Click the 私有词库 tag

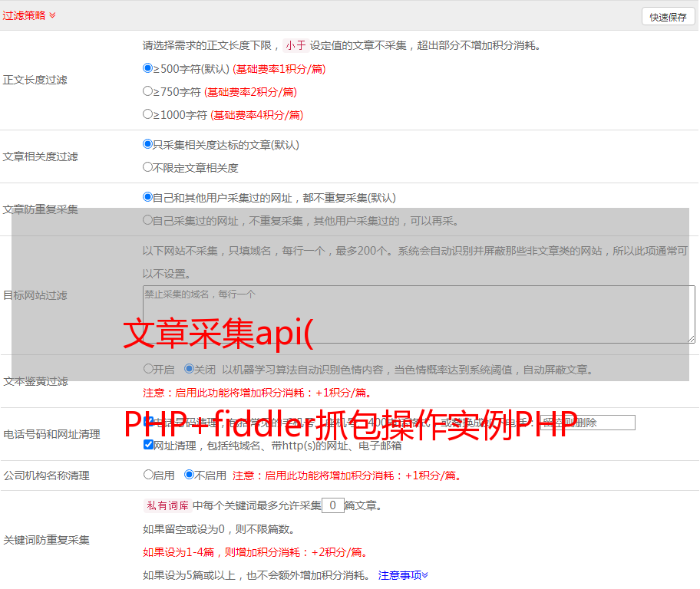[168, 505]
